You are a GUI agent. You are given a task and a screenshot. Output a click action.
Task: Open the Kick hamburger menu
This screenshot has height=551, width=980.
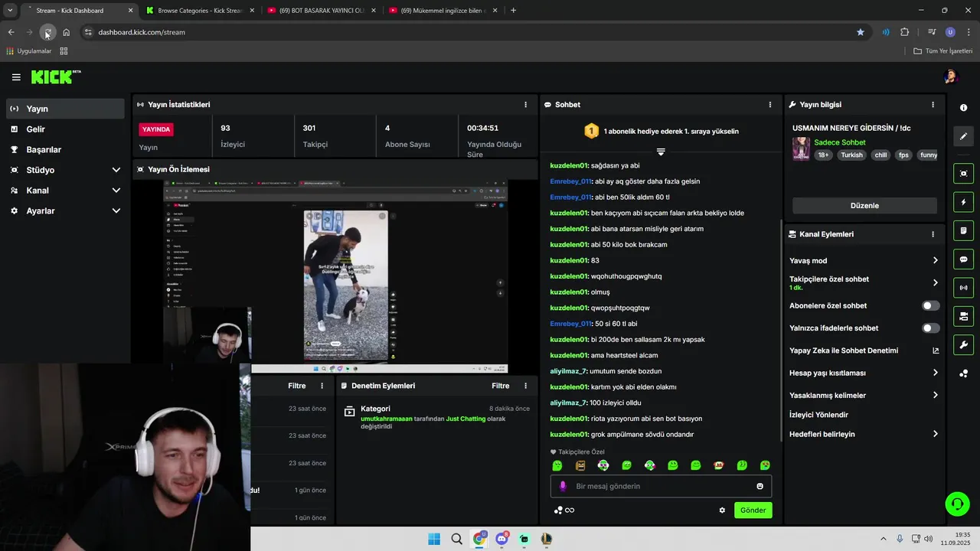point(16,77)
